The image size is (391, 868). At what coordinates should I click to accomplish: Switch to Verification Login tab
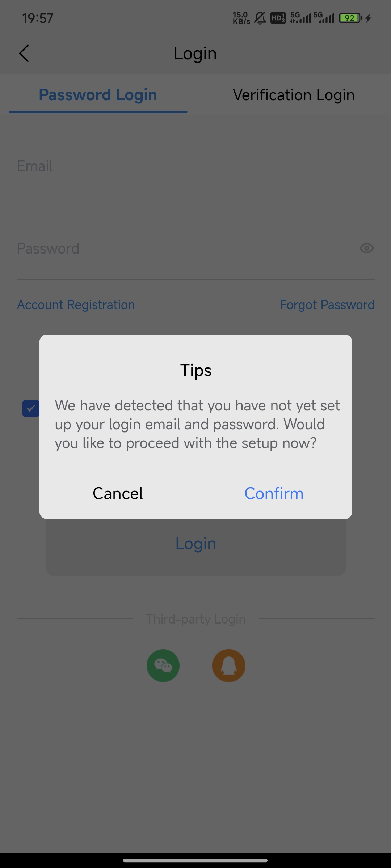point(294,95)
